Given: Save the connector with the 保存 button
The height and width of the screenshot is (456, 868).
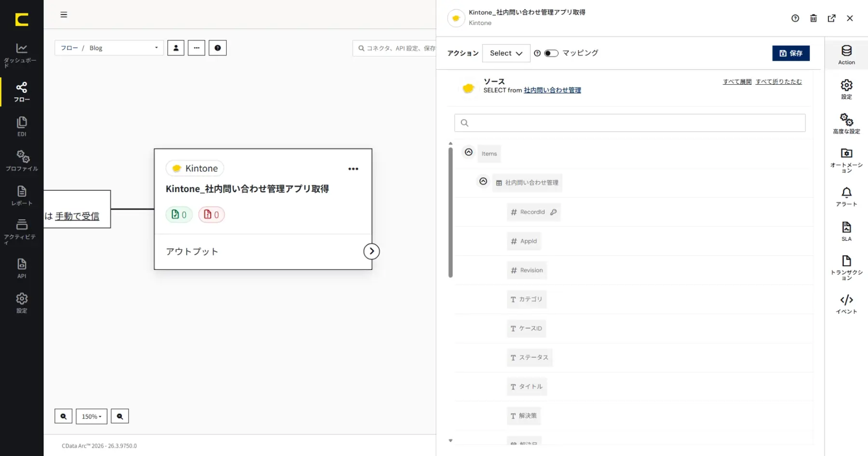Looking at the screenshot, I should pyautogui.click(x=791, y=53).
